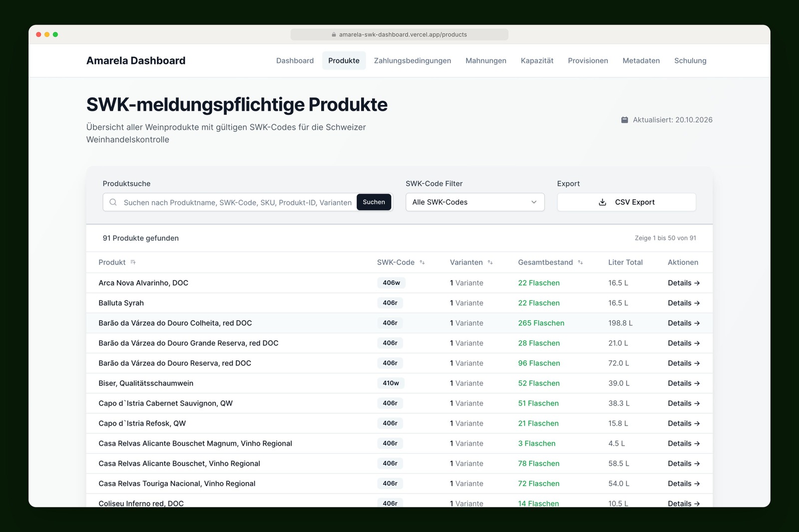This screenshot has height=532, width=799.
Task: Open the Provisionen tab
Action: click(588, 60)
